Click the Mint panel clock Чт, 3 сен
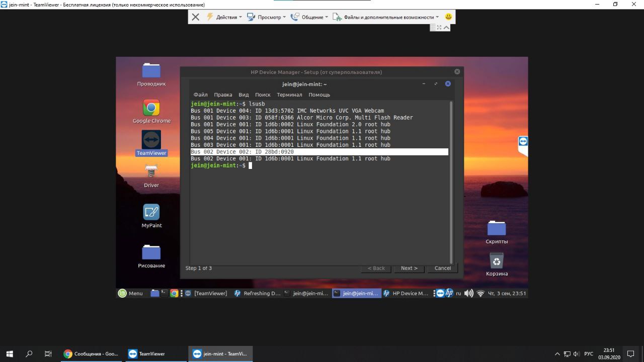Viewport: 644px width, 362px height. (x=507, y=293)
